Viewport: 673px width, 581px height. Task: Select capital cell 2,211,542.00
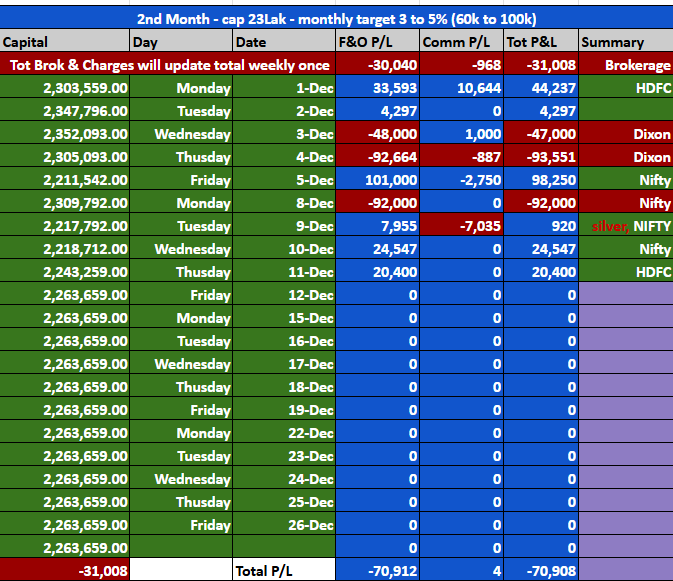(64, 180)
